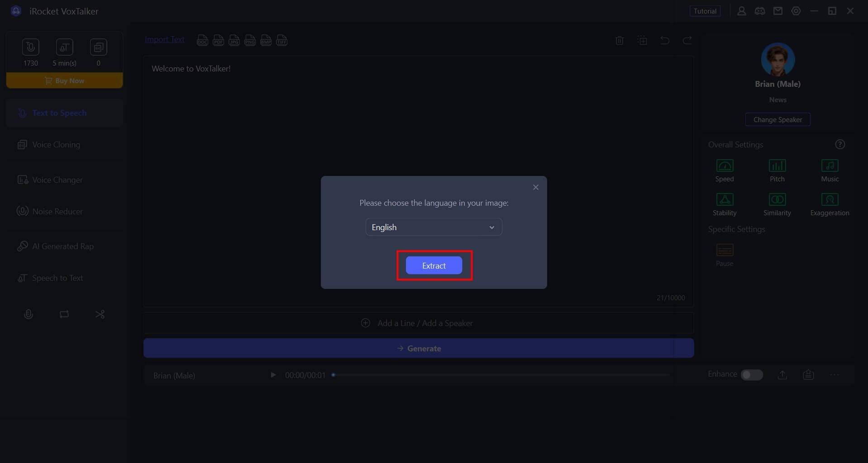This screenshot has width=868, height=463.
Task: Click the share clipboard icon near Enhance
Action: (x=808, y=375)
